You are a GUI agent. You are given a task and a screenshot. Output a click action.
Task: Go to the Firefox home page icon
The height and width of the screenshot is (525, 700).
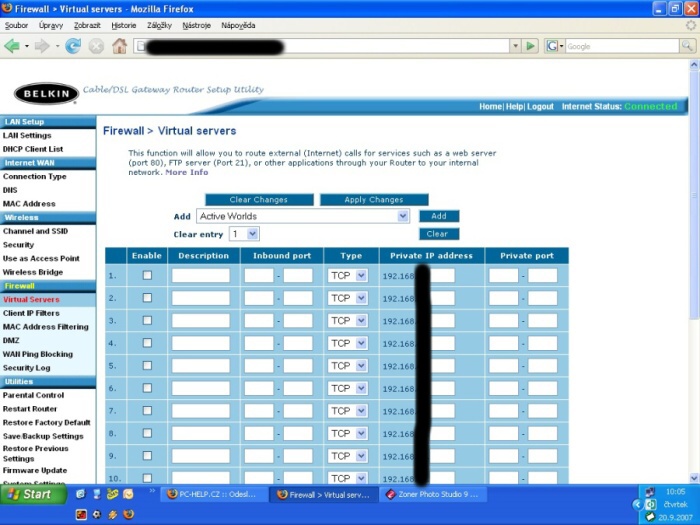coord(119,46)
